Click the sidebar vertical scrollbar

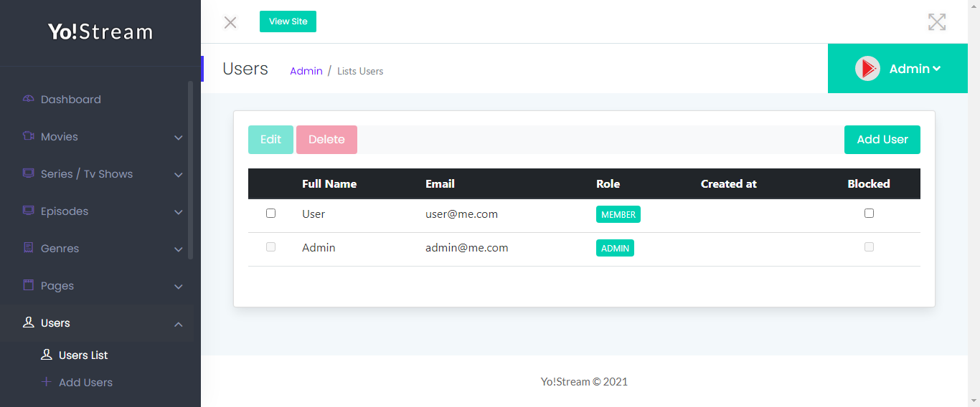click(190, 170)
